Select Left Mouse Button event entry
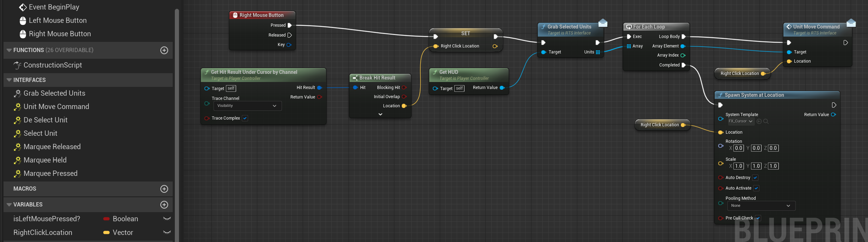868x242 pixels. [x=53, y=20]
